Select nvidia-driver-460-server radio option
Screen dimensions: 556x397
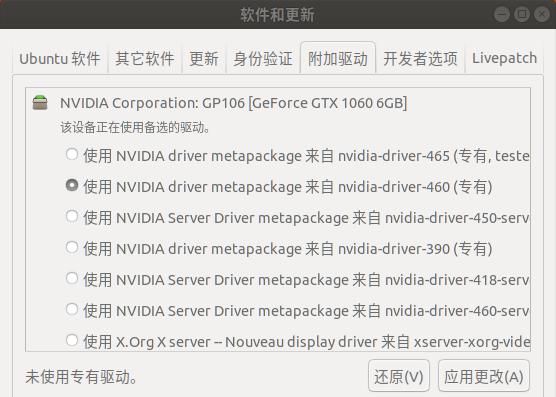tap(72, 309)
